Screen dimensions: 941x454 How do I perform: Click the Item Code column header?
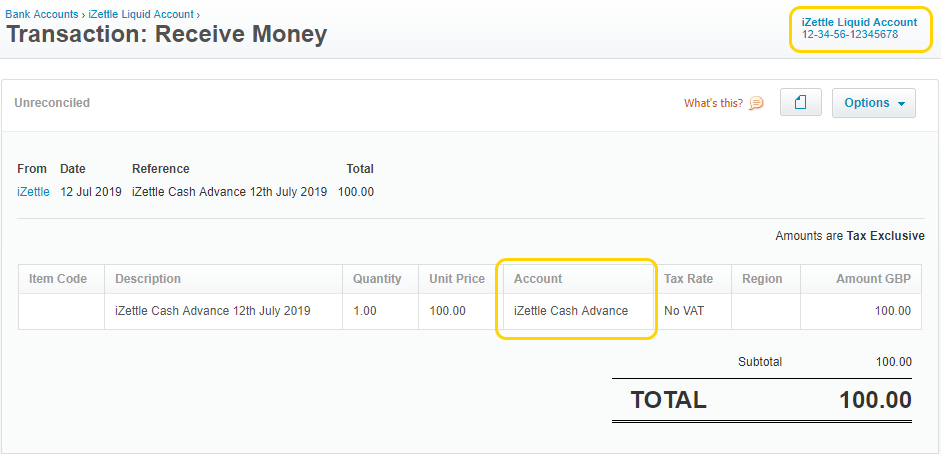(58, 279)
